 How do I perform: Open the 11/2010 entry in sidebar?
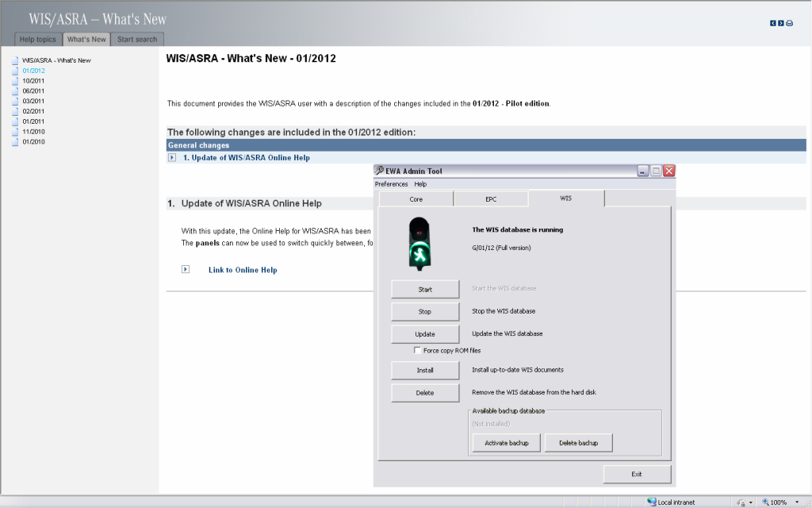point(33,132)
